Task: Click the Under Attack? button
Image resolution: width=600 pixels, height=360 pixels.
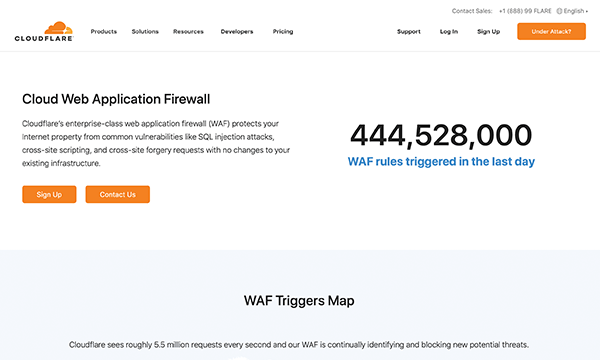Action: (x=551, y=31)
